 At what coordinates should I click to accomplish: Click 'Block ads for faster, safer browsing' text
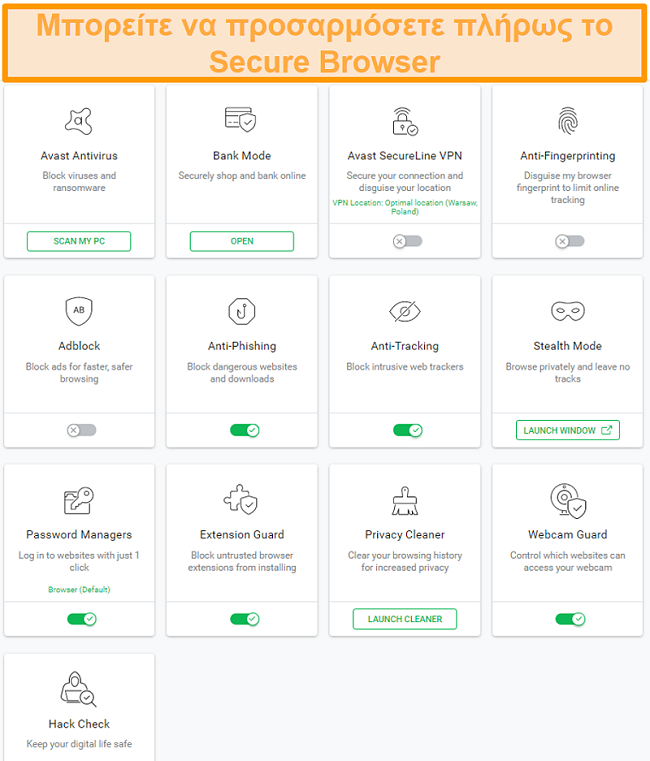click(79, 373)
